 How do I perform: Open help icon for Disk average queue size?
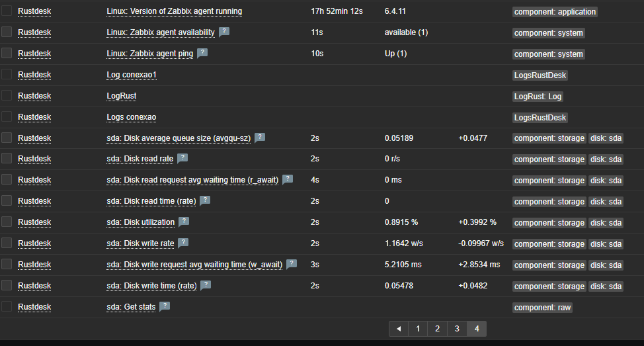(x=260, y=138)
